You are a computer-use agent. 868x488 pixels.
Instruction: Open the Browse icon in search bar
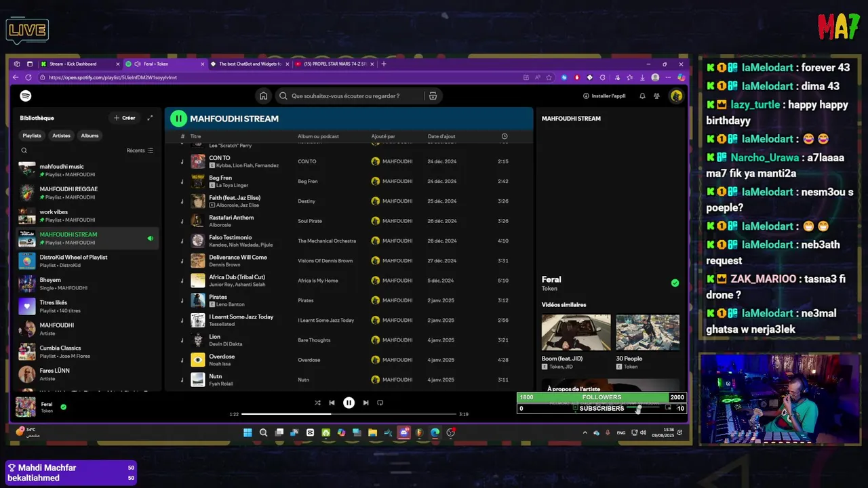433,96
